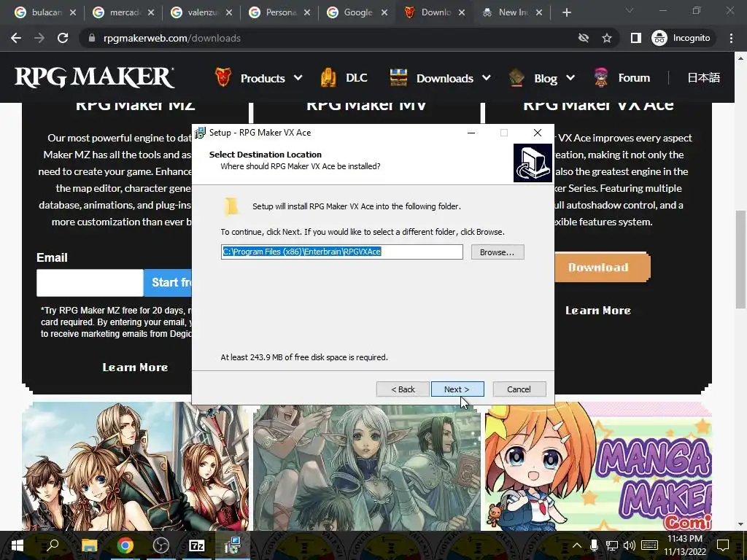Click the eye-slash tracking protection icon
747x560 pixels.
pyautogui.click(x=584, y=38)
